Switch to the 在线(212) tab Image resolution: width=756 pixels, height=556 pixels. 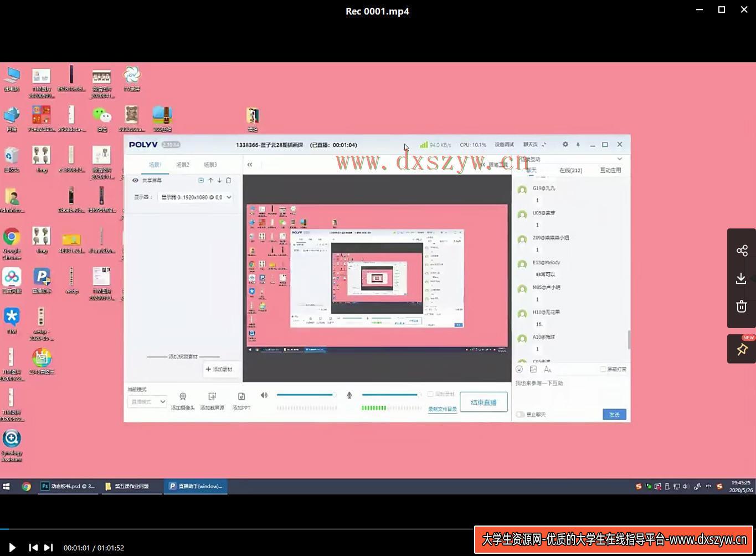pyautogui.click(x=571, y=170)
